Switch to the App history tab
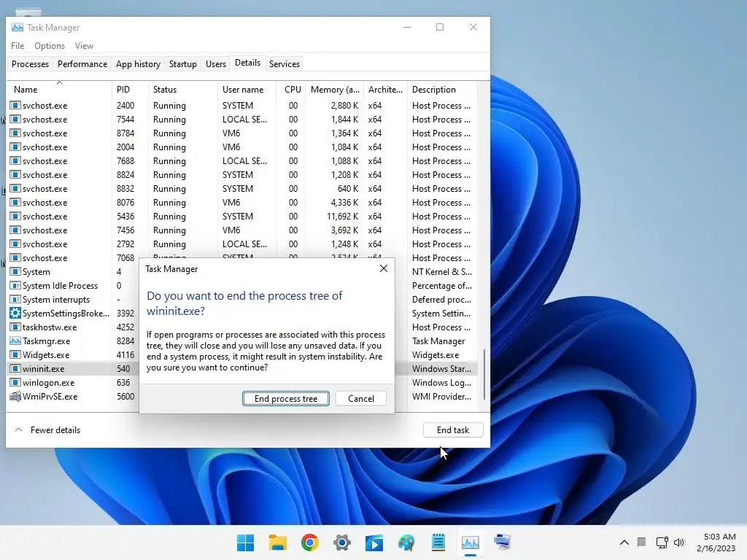Screen dimensions: 747x560 tap(138, 64)
